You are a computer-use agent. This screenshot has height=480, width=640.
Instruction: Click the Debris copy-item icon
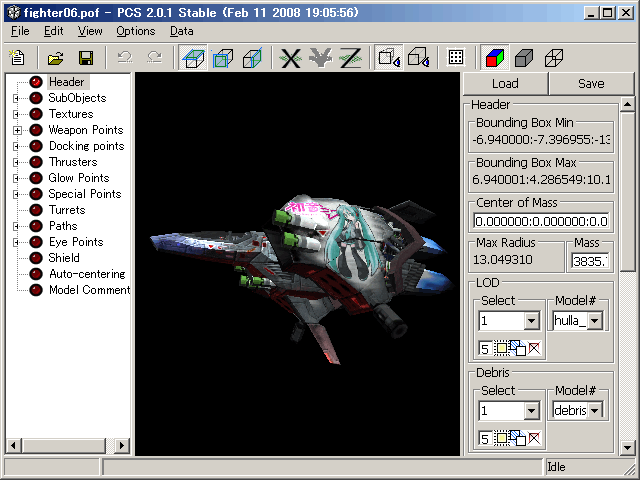click(518, 439)
